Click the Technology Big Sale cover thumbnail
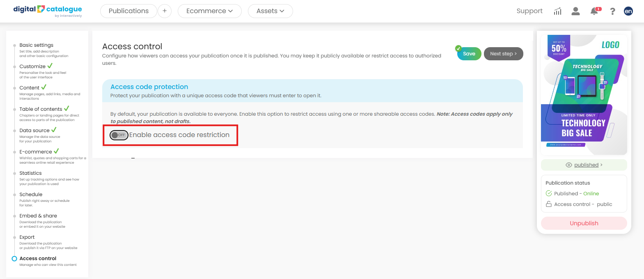Screen dimensions: 644x279 (584, 94)
